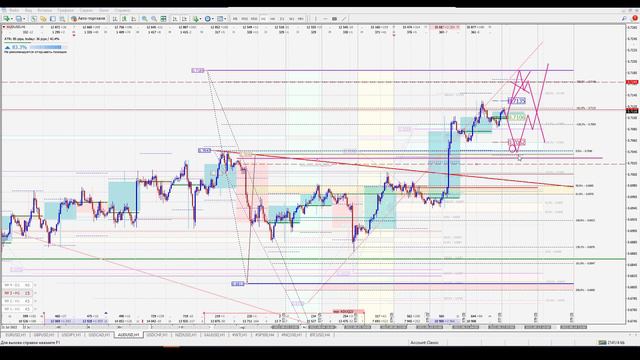The height and width of the screenshot is (360, 640).
Task: Toggle the Navigator panel icon
Action: tap(53, 19)
